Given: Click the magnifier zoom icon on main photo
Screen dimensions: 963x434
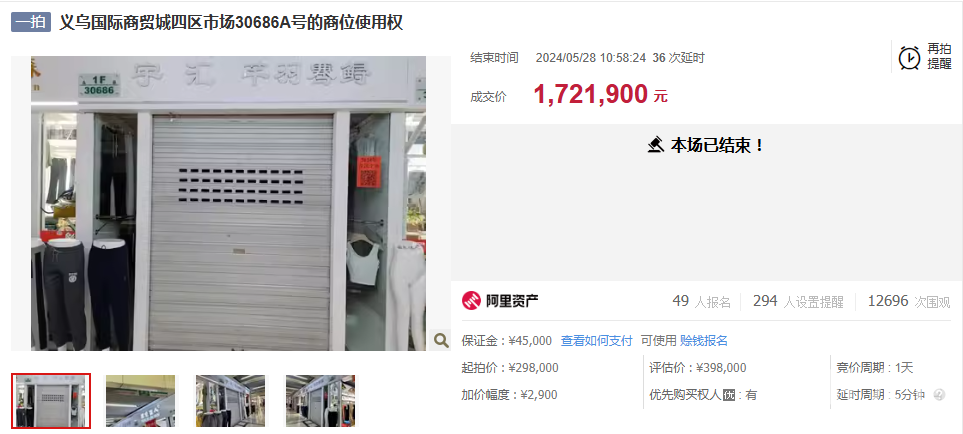Looking at the screenshot, I should (440, 339).
